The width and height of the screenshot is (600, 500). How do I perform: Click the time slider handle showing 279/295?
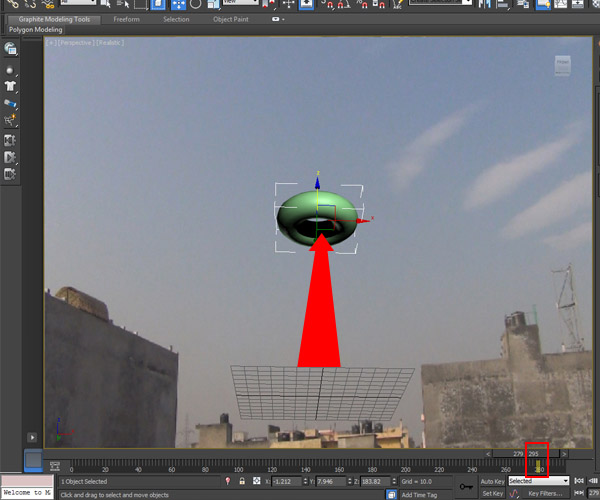525,454
